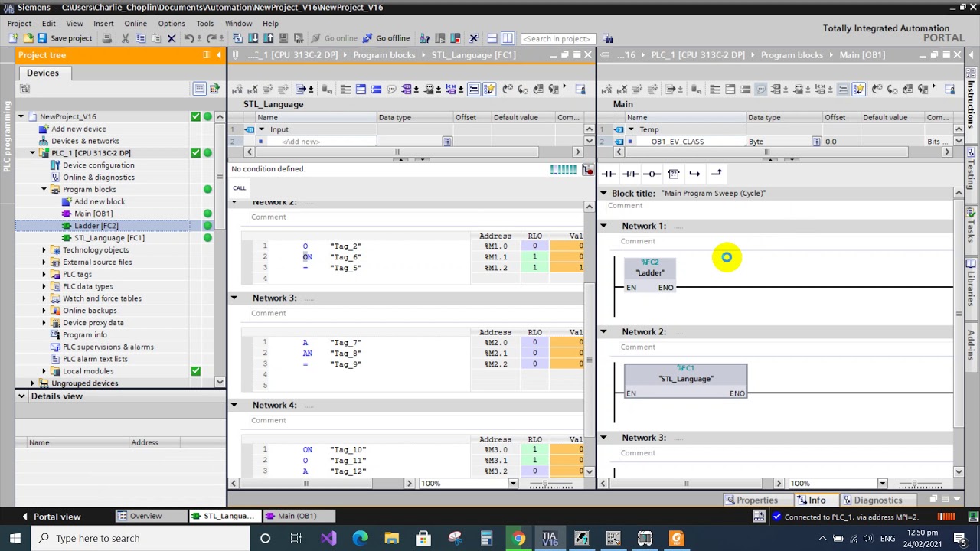Click the compile icon in main toolbar
The height and width of the screenshot is (551, 980).
[237, 38]
